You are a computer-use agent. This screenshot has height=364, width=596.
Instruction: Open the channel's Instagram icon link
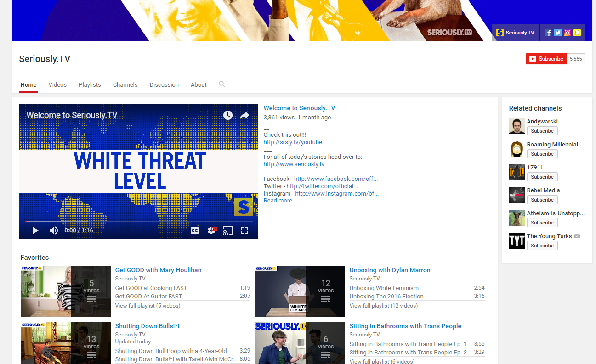pos(568,33)
